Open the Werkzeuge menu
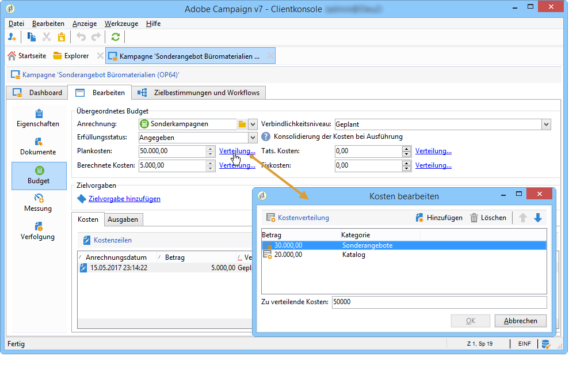 [x=121, y=23]
